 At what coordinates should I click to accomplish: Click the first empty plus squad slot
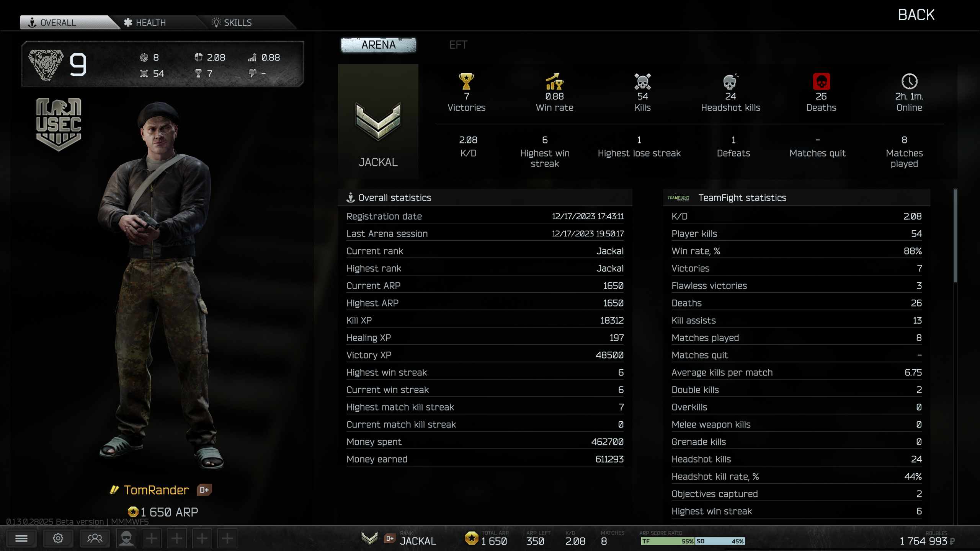(x=152, y=538)
